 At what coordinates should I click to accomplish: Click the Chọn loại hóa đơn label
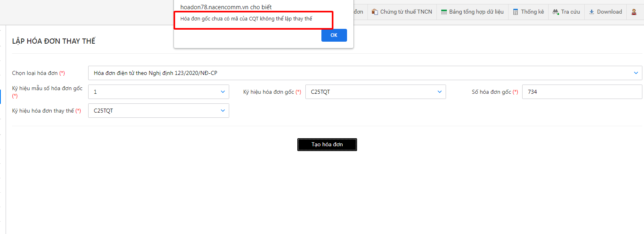pos(35,73)
